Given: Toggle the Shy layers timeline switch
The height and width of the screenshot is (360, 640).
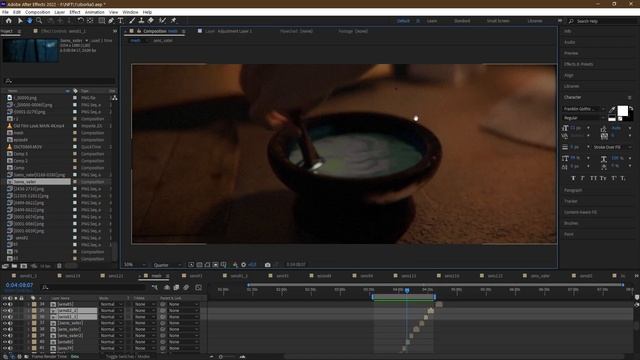Looking at the screenshot, I should tap(167, 287).
